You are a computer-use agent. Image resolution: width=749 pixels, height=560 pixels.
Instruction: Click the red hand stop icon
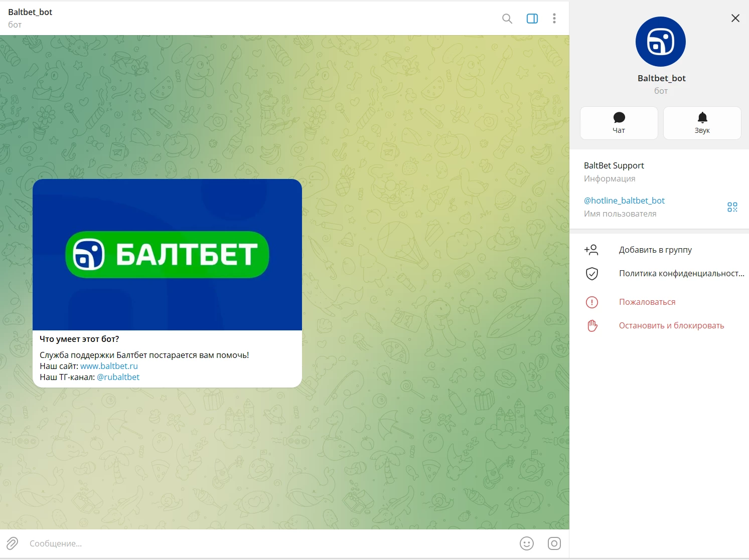592,325
